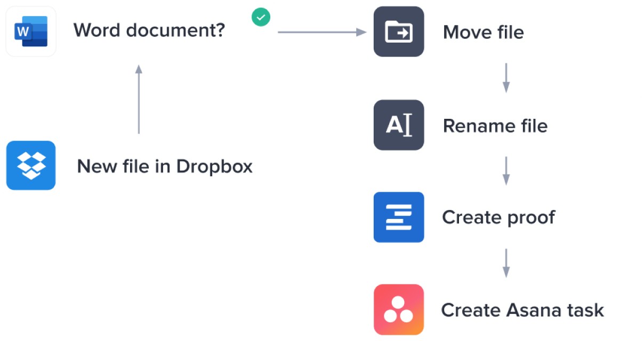The height and width of the screenshot is (341, 644).
Task: Click the arrowhead pointing up toward Word document
Action: [x=139, y=69]
